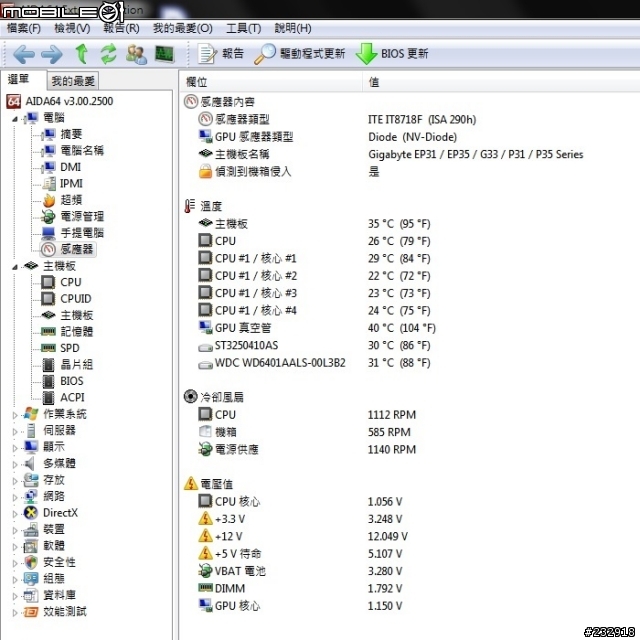640x640 pixels.
Task: Click the green up-level arrow icon
Action: click(81, 54)
